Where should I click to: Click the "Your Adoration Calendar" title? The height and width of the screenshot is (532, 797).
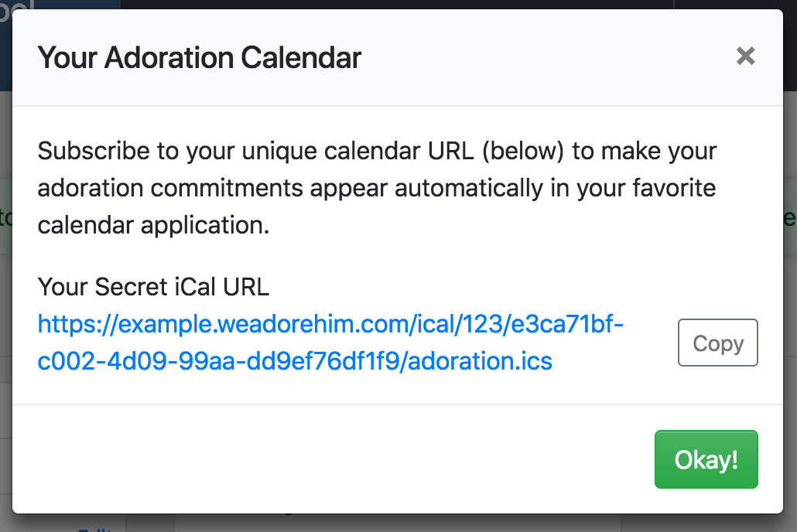pos(200,57)
